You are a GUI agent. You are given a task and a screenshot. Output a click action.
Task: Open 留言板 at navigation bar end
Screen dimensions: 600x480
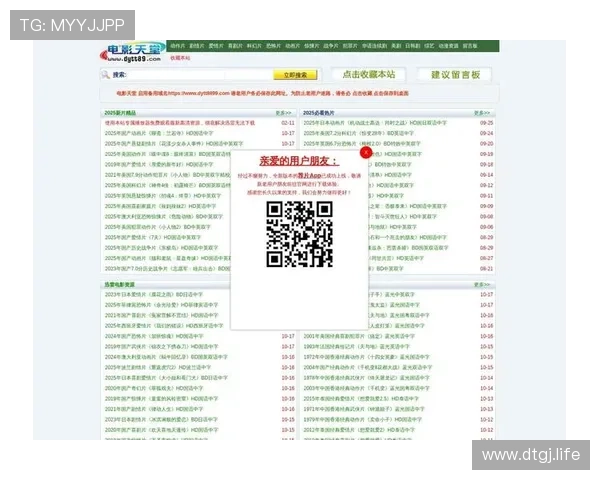[x=470, y=46]
